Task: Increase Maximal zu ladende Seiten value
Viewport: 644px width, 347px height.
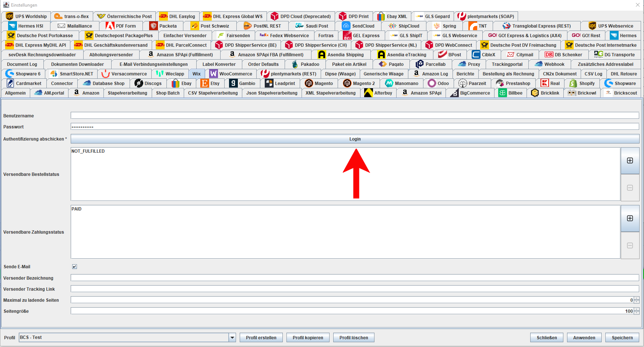Action: pyautogui.click(x=637, y=298)
